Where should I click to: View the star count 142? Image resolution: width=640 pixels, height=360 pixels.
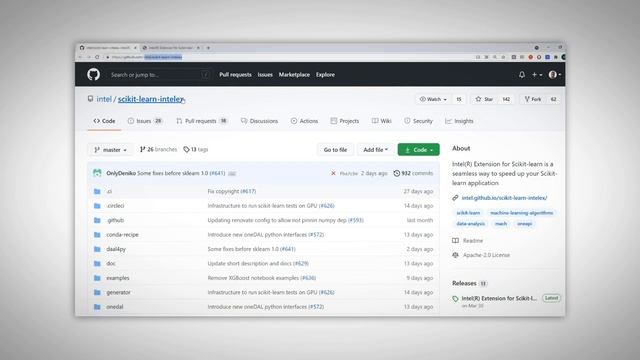click(x=506, y=99)
